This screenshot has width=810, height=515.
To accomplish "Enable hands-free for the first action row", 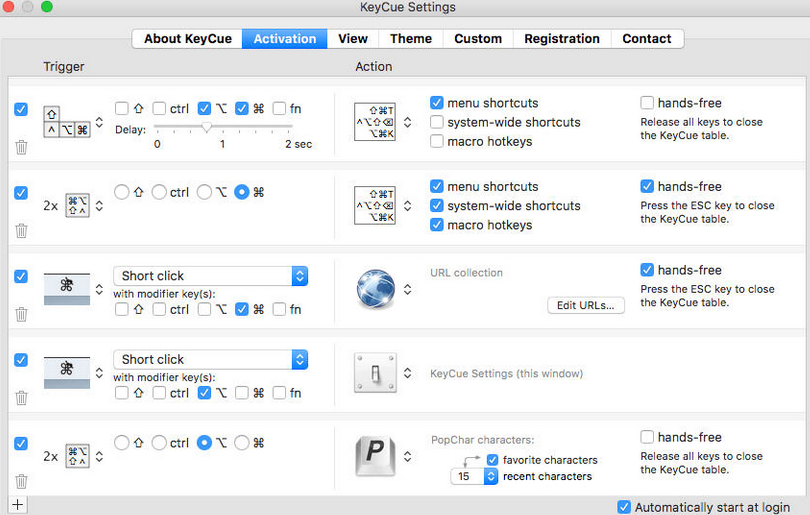I will click(x=647, y=102).
